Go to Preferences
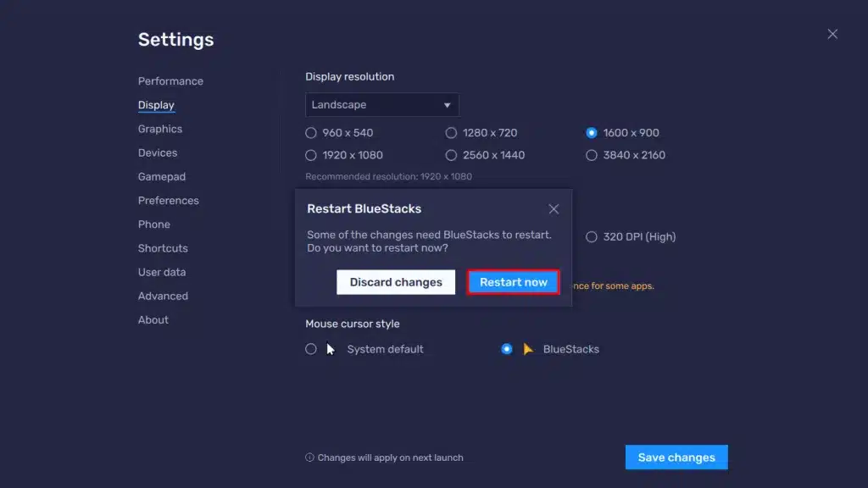 [169, 200]
